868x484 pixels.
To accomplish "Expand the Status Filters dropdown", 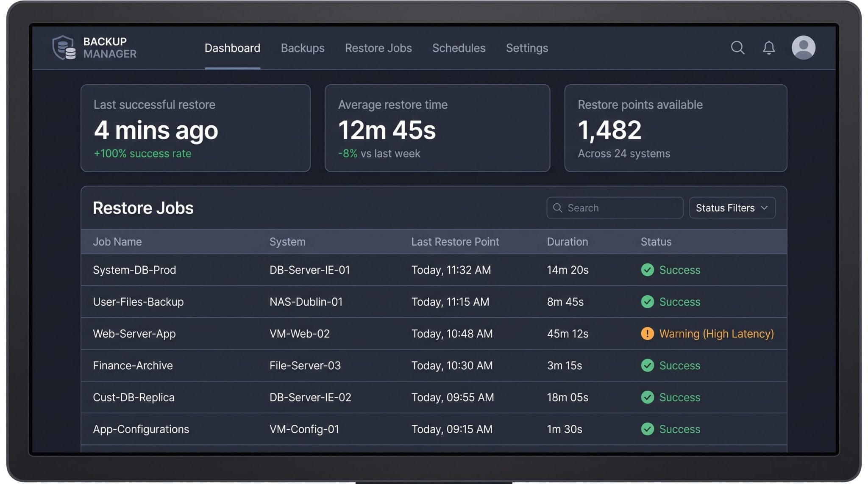I will pos(732,208).
